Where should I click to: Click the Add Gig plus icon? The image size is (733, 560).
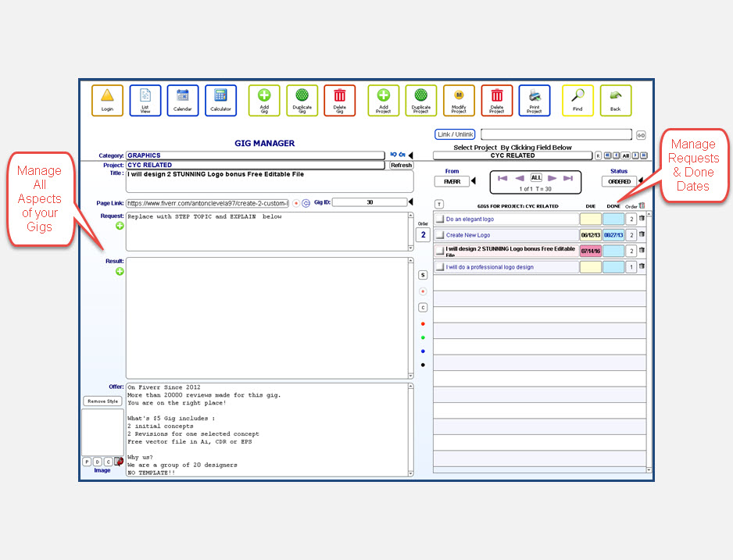pos(264,96)
